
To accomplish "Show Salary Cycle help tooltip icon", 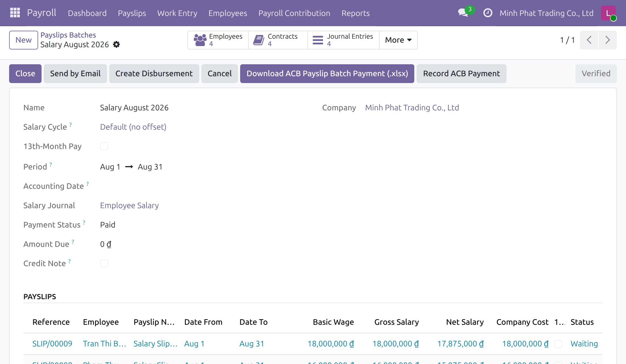I will 71,125.
